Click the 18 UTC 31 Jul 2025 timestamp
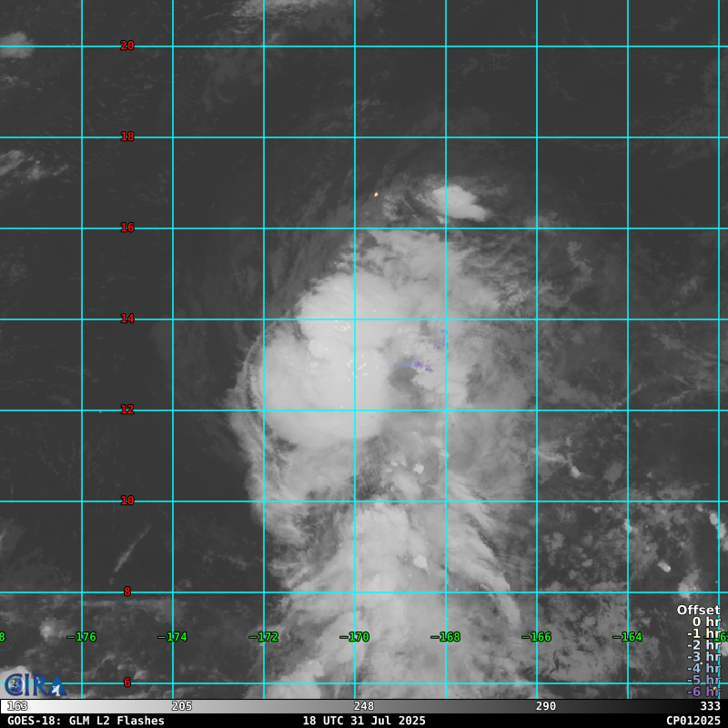 (364, 721)
